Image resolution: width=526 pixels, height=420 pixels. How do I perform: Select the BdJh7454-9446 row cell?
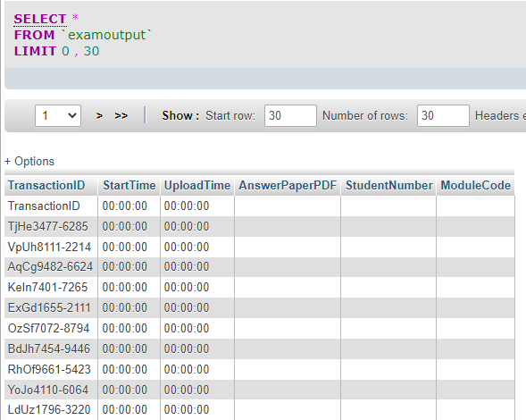pos(51,349)
